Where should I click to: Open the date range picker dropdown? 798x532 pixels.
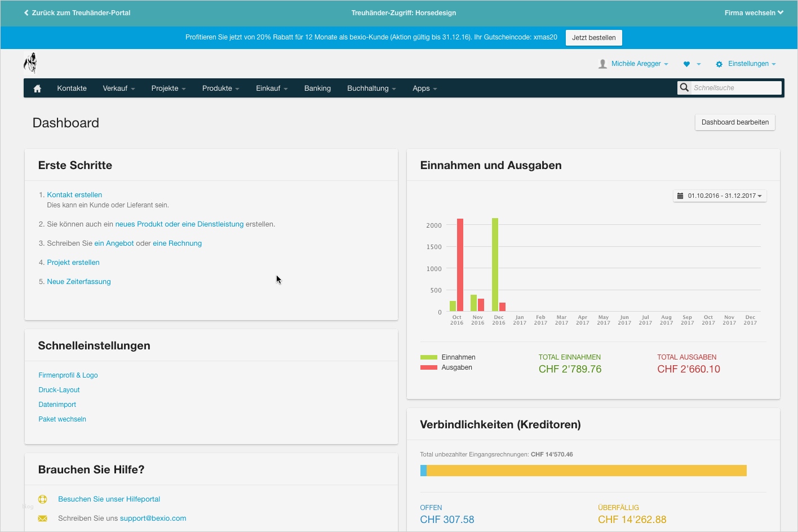[x=720, y=196]
